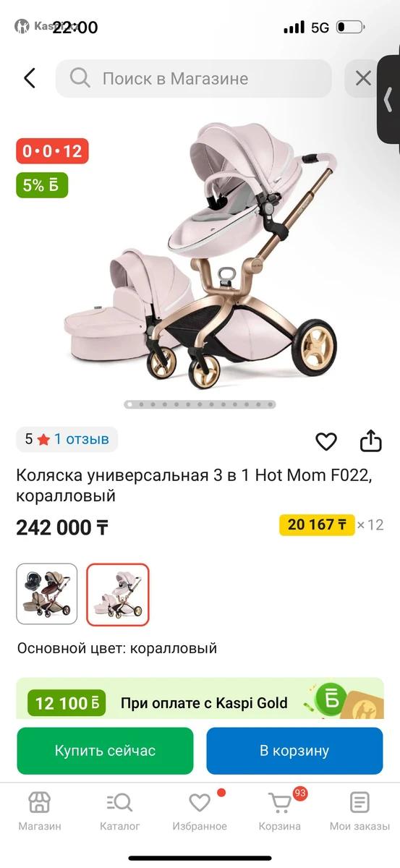Open the Каталог tab

(x=119, y=812)
